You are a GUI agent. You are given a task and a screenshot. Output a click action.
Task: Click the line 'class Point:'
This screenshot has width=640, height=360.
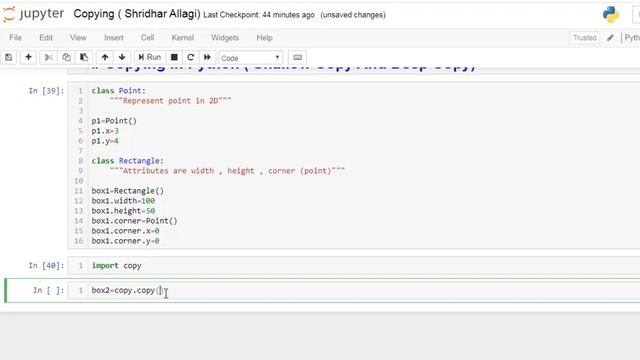click(x=118, y=91)
